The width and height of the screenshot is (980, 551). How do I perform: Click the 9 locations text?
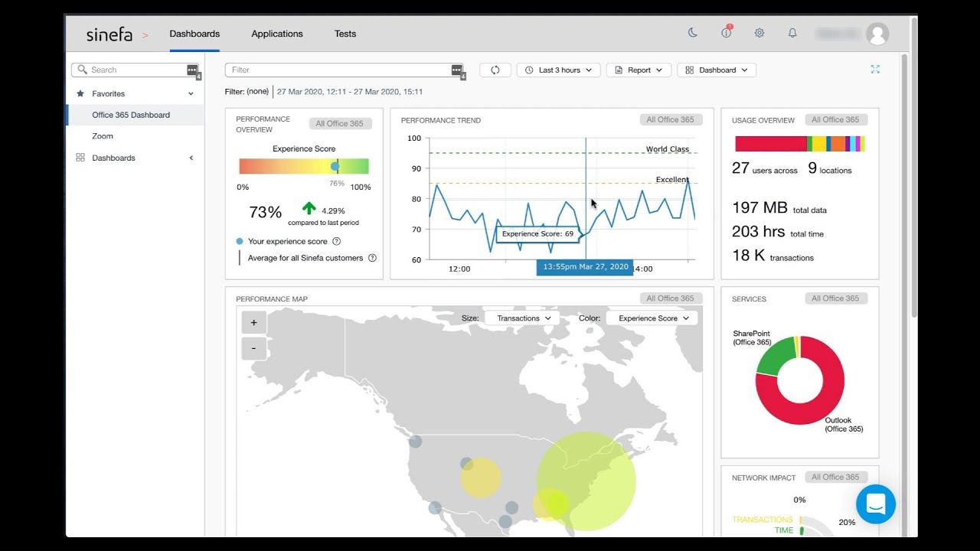(x=830, y=168)
